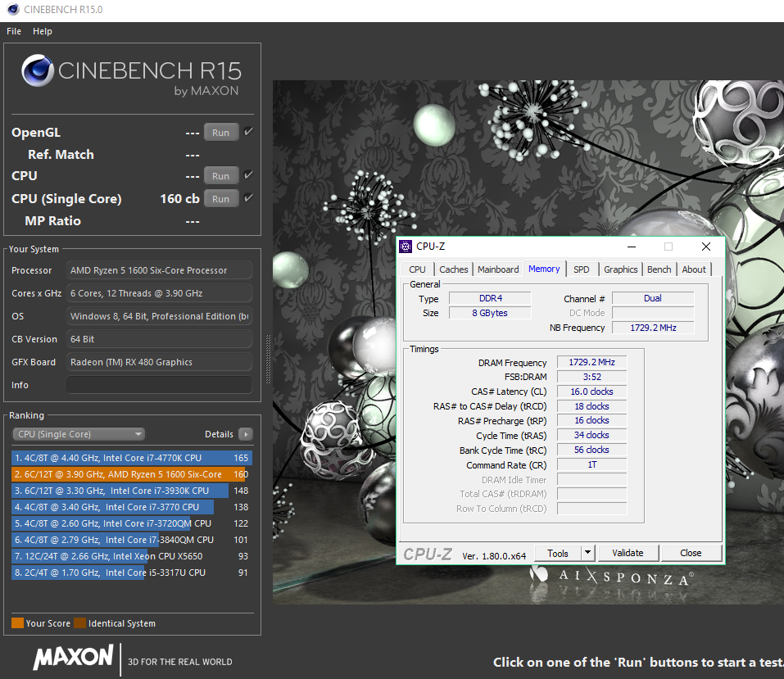Click the CPU-Z window icon
The width and height of the screenshot is (784, 679).
pyautogui.click(x=406, y=247)
